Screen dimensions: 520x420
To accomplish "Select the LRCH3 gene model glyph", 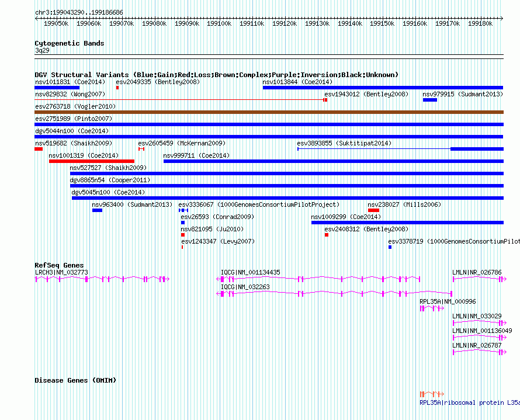I will (x=102, y=279).
